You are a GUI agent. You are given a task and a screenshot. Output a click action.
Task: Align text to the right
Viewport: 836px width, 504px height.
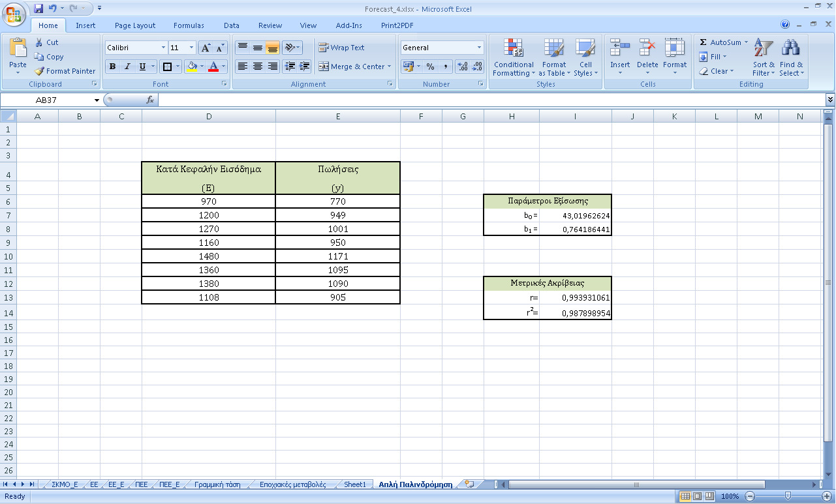(x=273, y=67)
